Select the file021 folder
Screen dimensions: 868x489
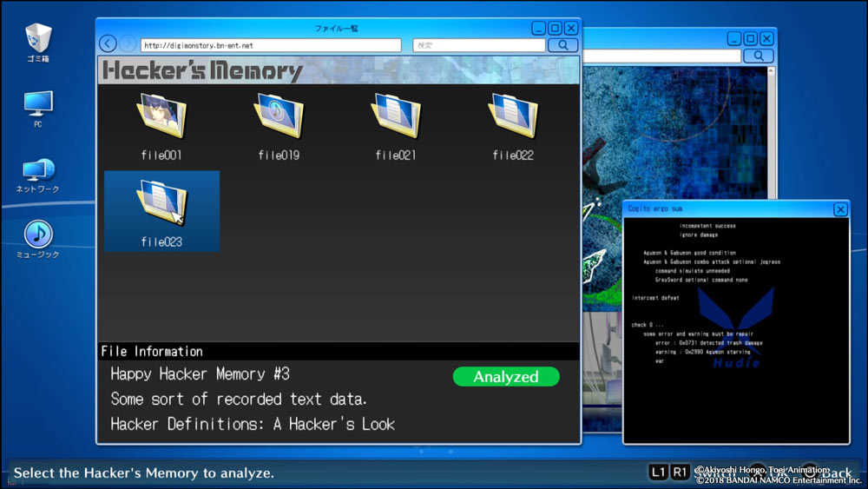click(396, 120)
